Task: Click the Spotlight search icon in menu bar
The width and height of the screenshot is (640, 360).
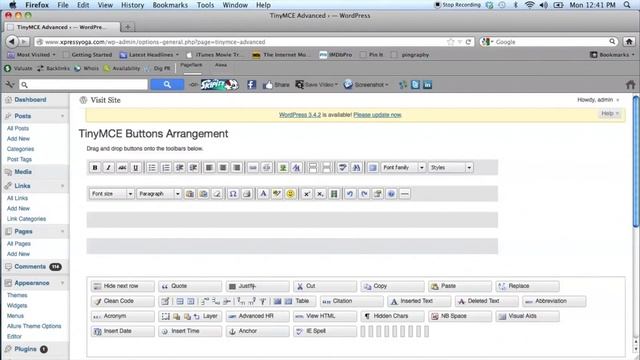Action: (x=627, y=5)
